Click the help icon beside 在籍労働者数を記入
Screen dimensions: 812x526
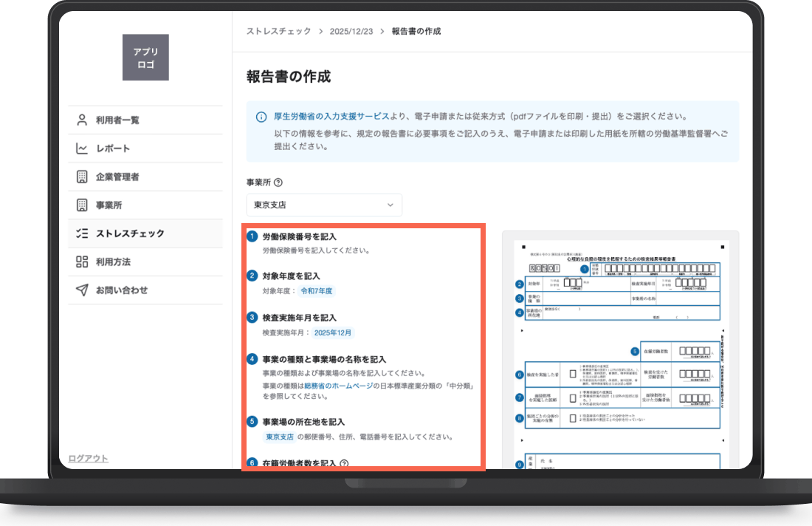(345, 463)
